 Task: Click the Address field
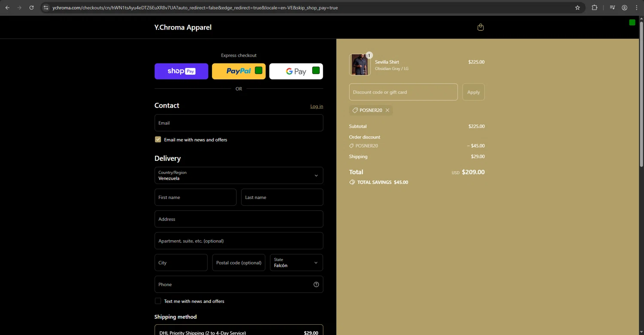pyautogui.click(x=239, y=219)
